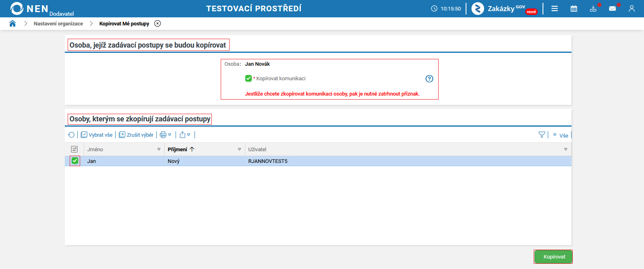
Task: Click Zrušit výběr in toolbar
Action: coord(136,135)
